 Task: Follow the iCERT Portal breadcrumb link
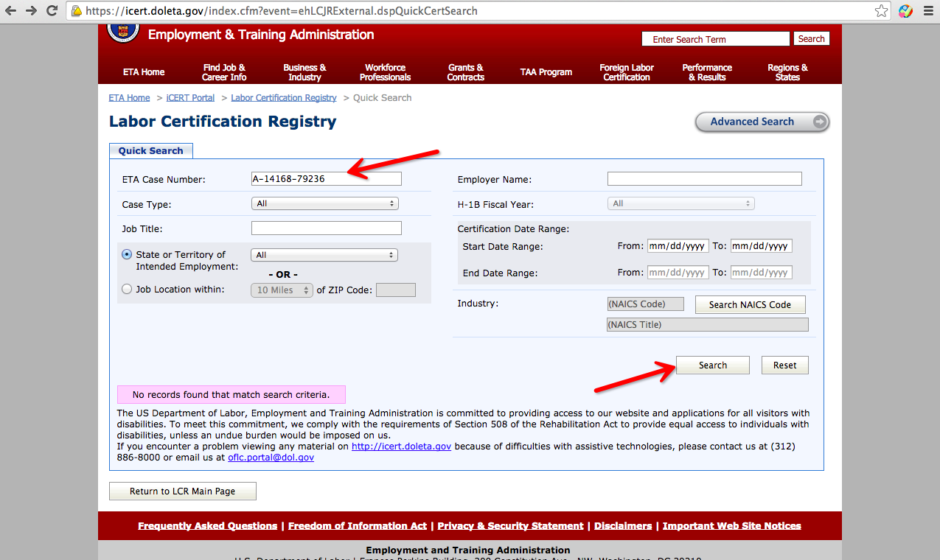coord(190,98)
